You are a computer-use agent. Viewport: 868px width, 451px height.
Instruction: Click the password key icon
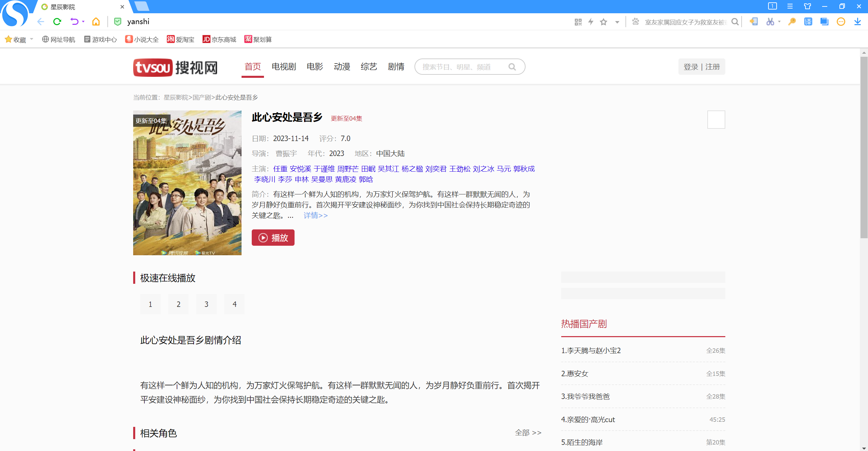click(792, 22)
